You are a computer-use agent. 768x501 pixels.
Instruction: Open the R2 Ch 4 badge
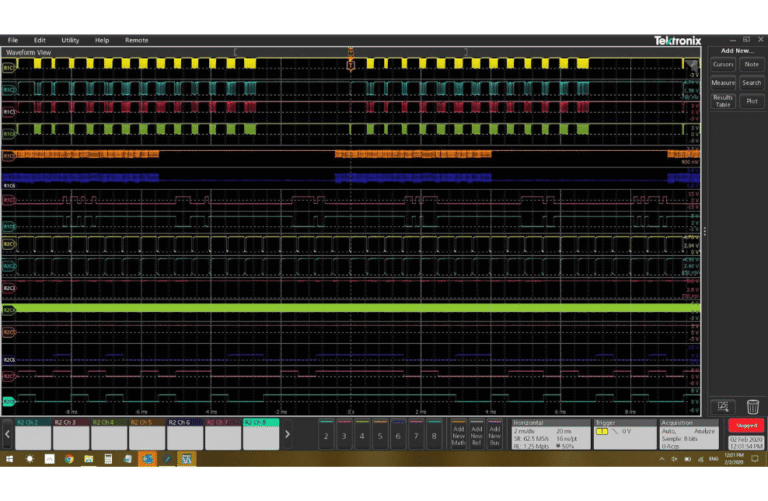pos(109,434)
